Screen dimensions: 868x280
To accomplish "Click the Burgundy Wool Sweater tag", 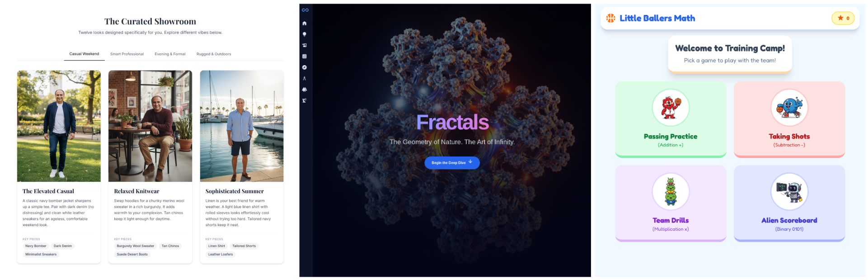I will (x=136, y=246).
